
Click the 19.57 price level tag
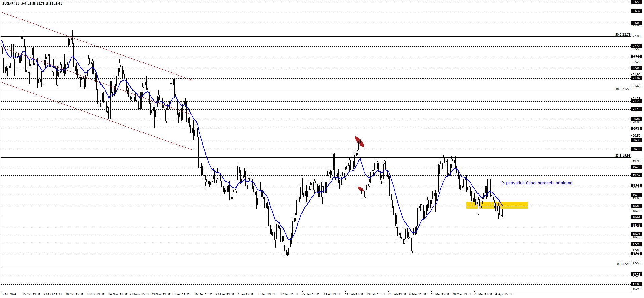tap(636, 175)
